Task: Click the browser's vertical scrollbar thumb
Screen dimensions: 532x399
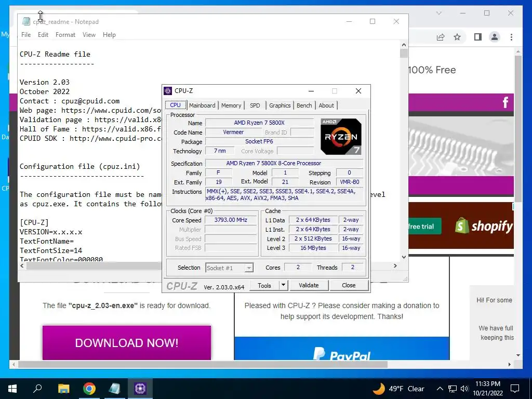Action: coord(518,128)
